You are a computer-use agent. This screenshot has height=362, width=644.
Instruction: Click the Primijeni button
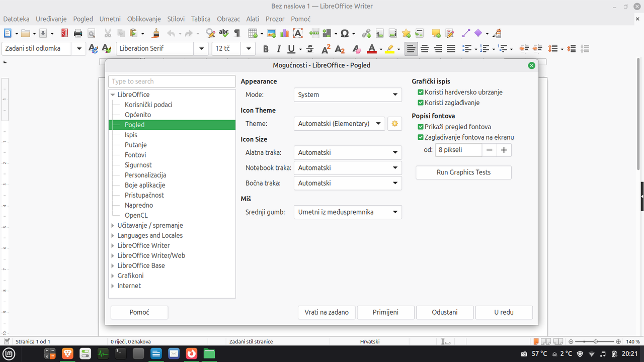[x=385, y=312]
